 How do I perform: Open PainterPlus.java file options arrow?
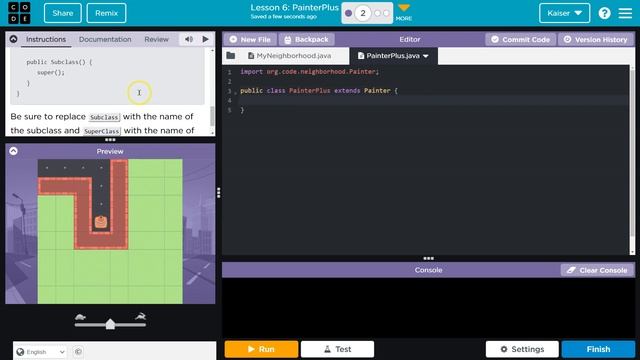click(x=426, y=56)
